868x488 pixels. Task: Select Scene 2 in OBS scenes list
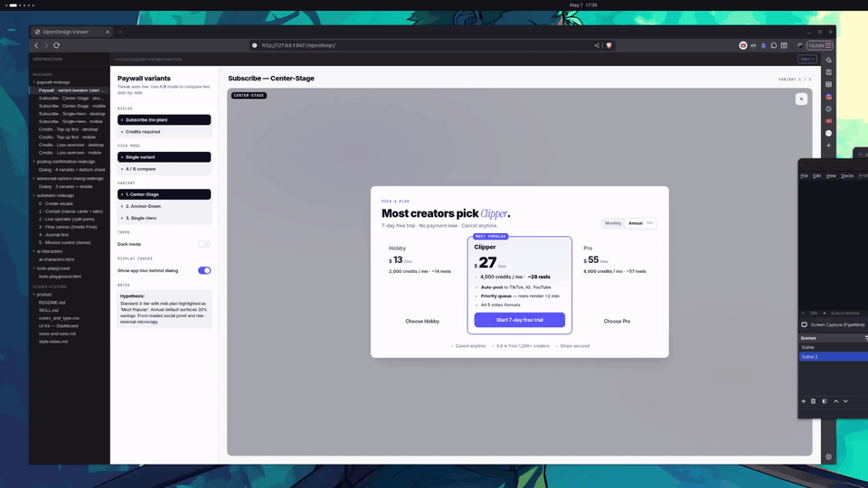(833, 357)
